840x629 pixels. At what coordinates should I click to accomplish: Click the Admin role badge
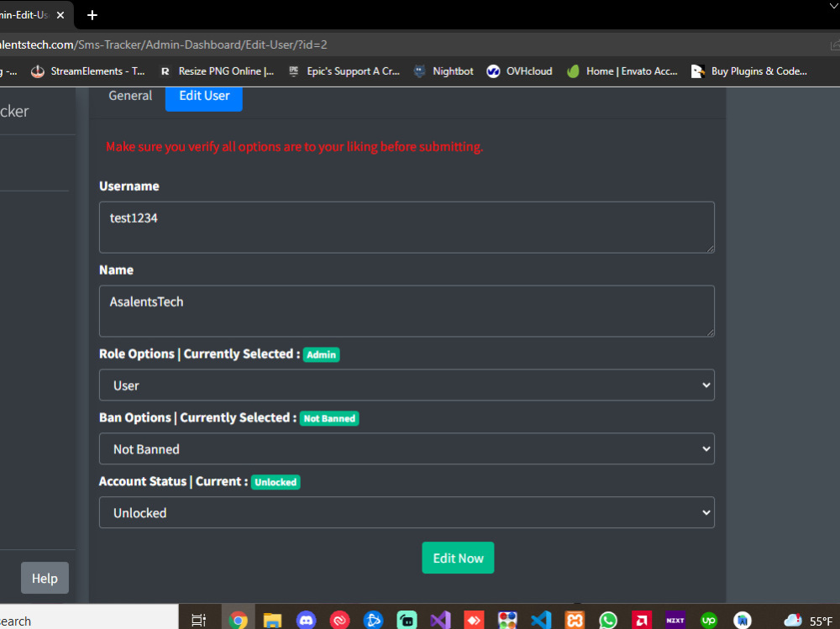pyautogui.click(x=322, y=354)
